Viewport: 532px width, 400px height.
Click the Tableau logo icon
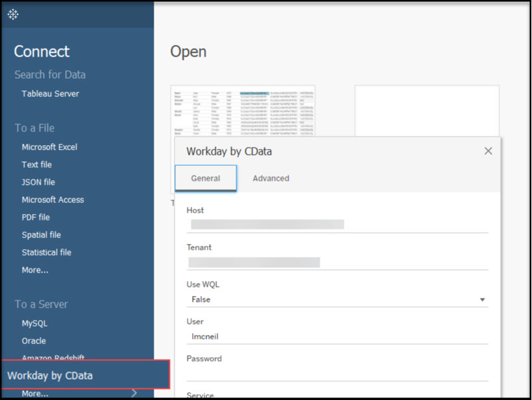[x=13, y=14]
